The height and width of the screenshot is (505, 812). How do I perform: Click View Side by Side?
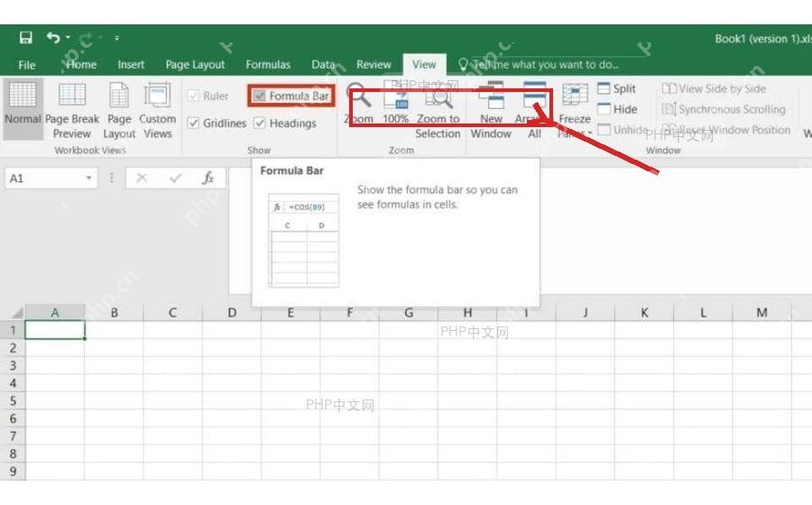click(714, 88)
